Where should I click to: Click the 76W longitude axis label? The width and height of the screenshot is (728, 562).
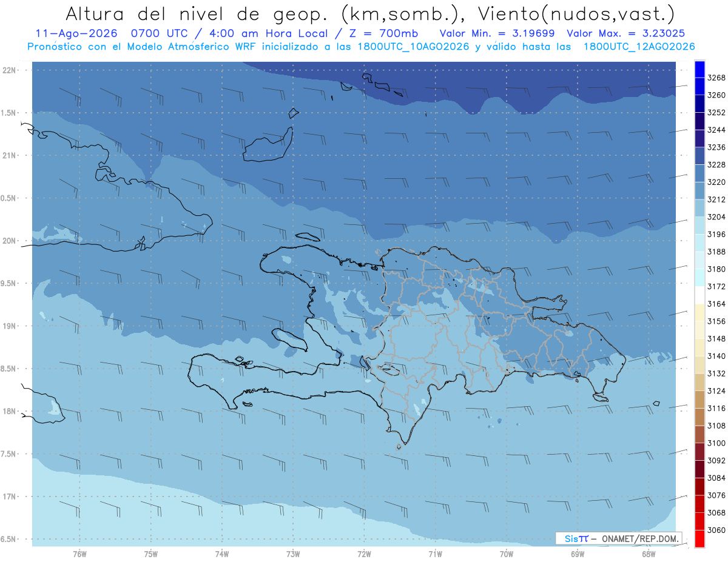click(79, 554)
